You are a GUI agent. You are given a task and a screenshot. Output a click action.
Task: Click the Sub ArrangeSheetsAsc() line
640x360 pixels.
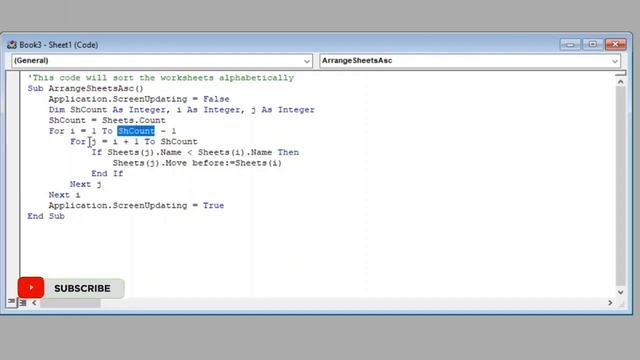click(x=86, y=88)
